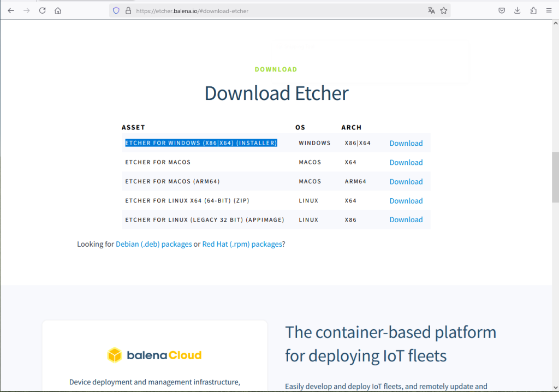The image size is (559, 392).
Task: Open Debian (.deb) packages link
Action: [153, 244]
